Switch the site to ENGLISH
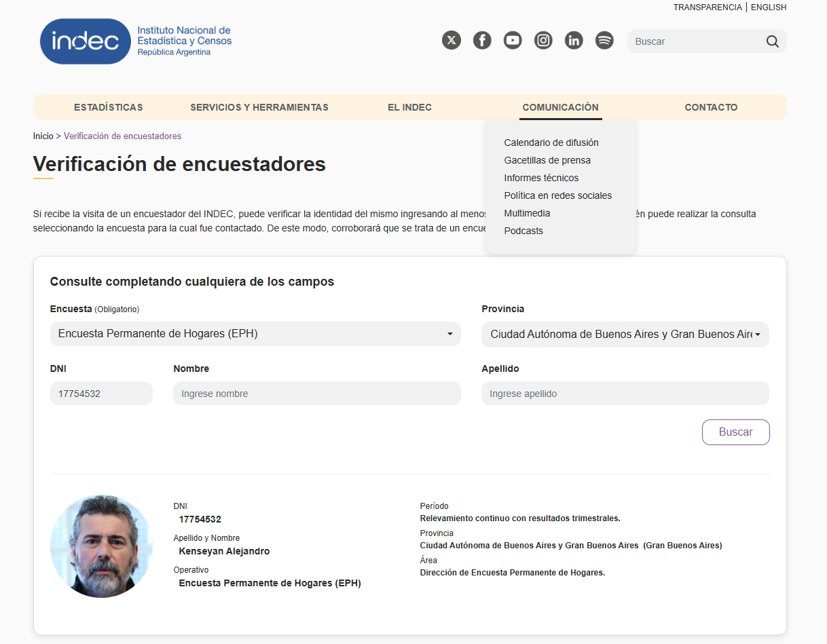The width and height of the screenshot is (827, 644). coord(768,7)
